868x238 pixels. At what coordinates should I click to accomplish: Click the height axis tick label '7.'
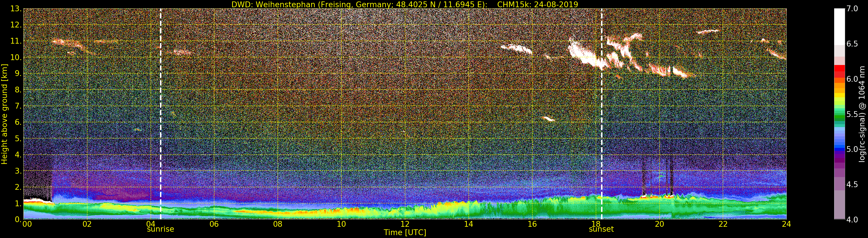coord(18,106)
